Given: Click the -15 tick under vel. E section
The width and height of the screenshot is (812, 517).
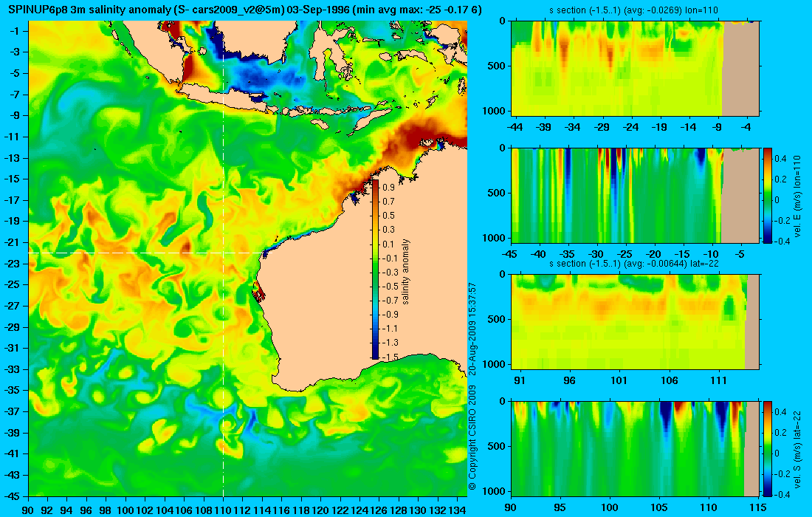Looking at the screenshot, I should pos(683,254).
